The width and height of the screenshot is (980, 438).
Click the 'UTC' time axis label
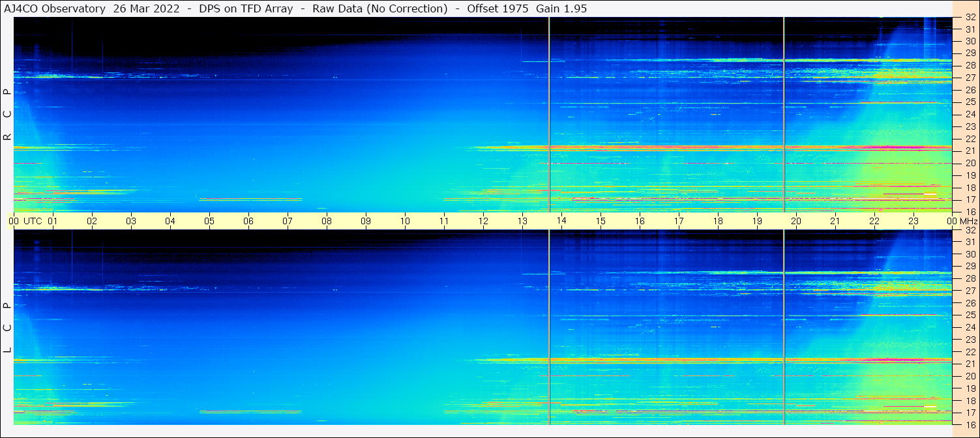pos(33,221)
